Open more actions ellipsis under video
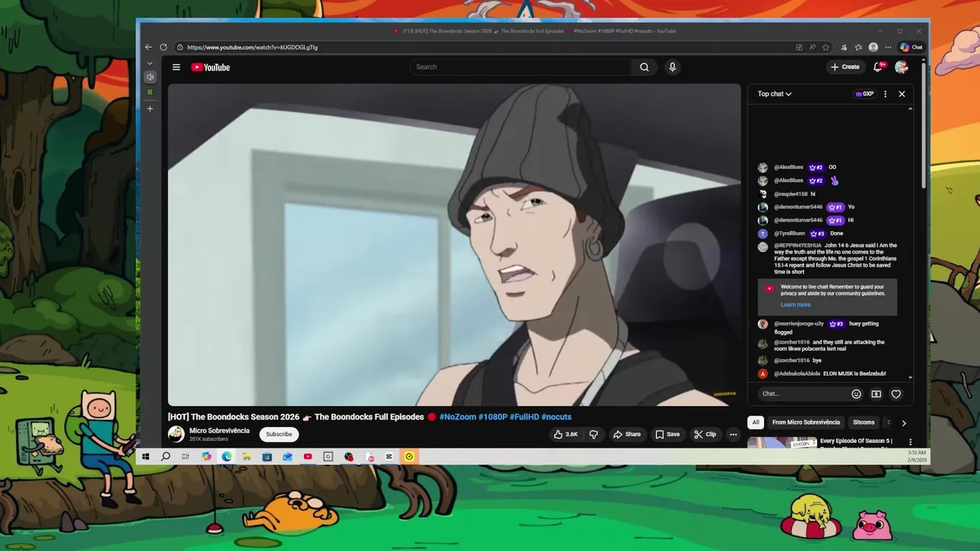This screenshot has height=551, width=980. (733, 434)
